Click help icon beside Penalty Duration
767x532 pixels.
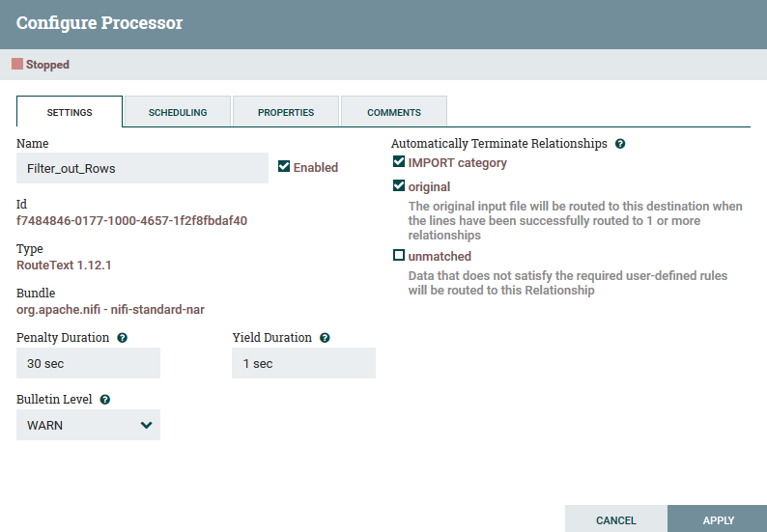(x=123, y=338)
